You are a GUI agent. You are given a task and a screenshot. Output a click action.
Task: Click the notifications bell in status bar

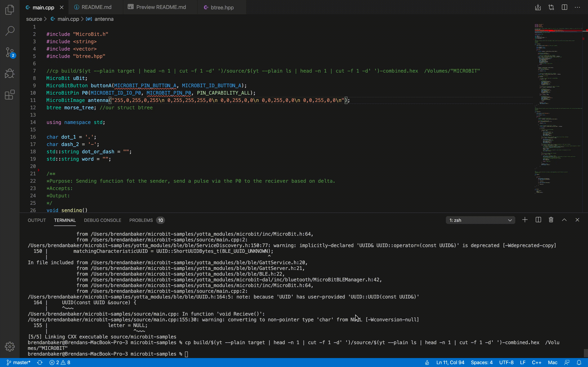click(x=579, y=362)
